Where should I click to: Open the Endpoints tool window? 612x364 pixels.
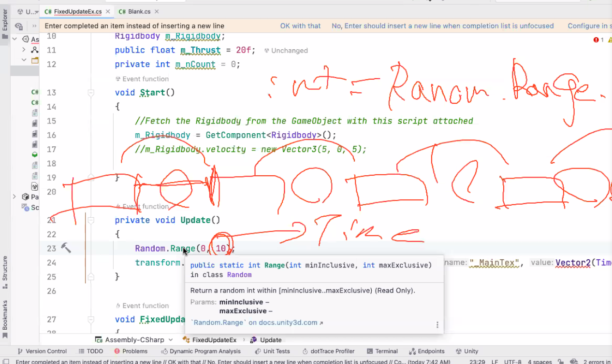coord(427,351)
